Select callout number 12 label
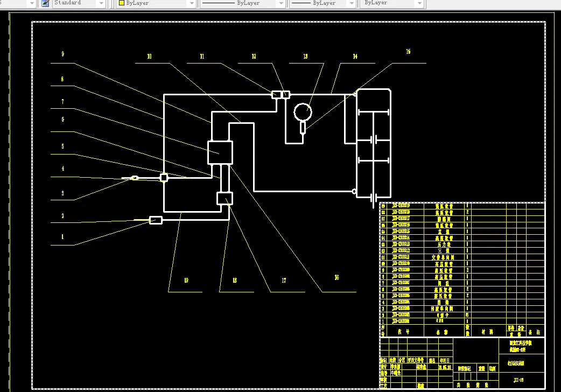Image resolution: width=561 pixels, height=392 pixels. pyautogui.click(x=254, y=56)
